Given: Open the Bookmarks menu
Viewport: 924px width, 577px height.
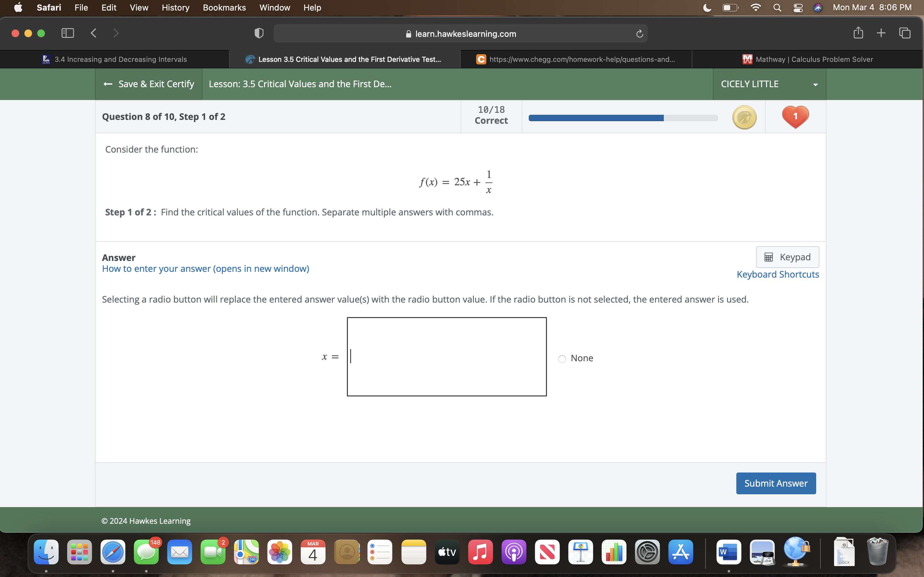Looking at the screenshot, I should point(224,8).
